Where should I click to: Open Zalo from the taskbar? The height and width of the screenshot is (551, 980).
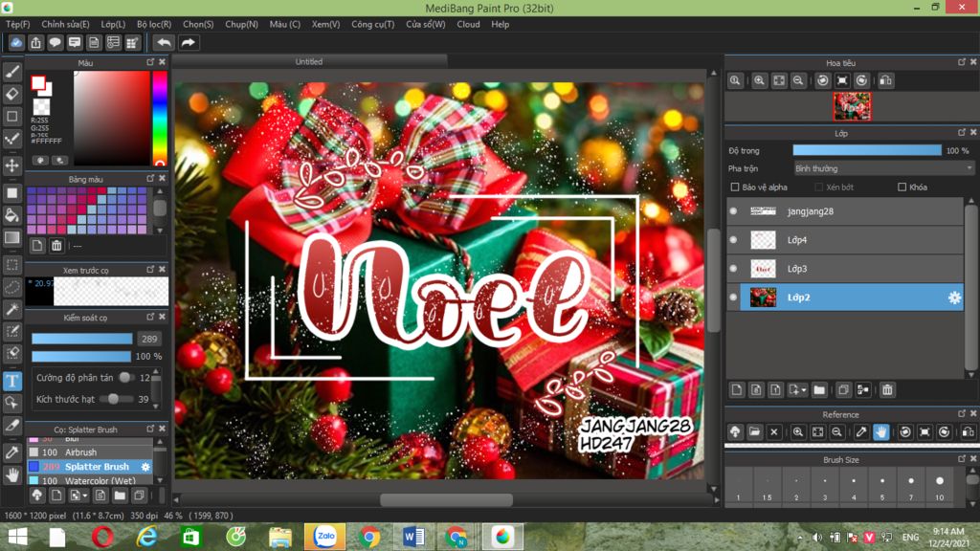pyautogui.click(x=324, y=536)
